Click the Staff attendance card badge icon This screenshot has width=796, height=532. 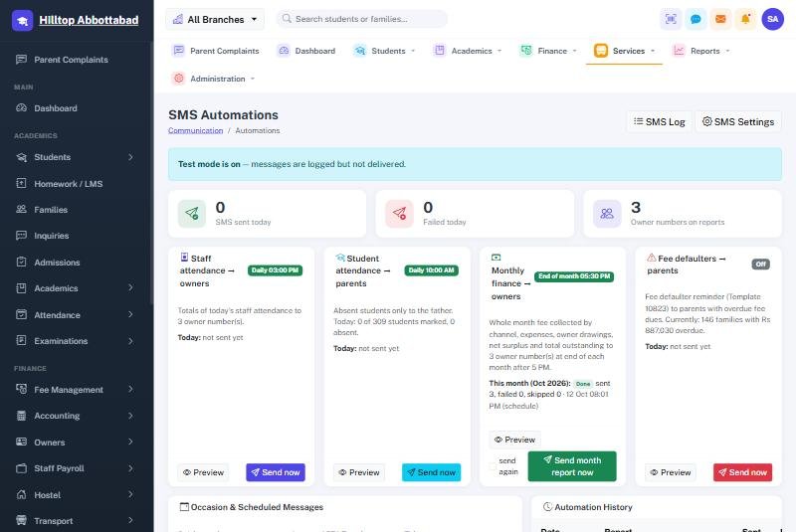tap(184, 258)
